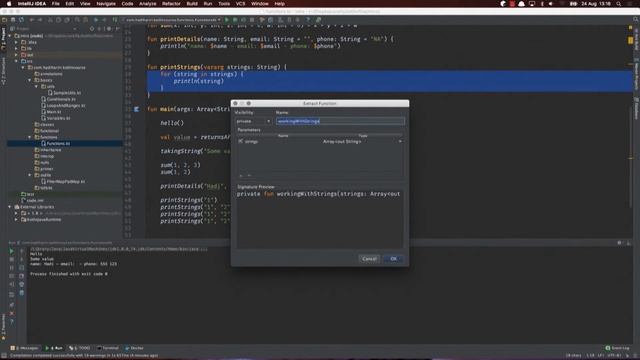640x360 pixels.
Task: Open the TODO tool window tab
Action: point(80,348)
